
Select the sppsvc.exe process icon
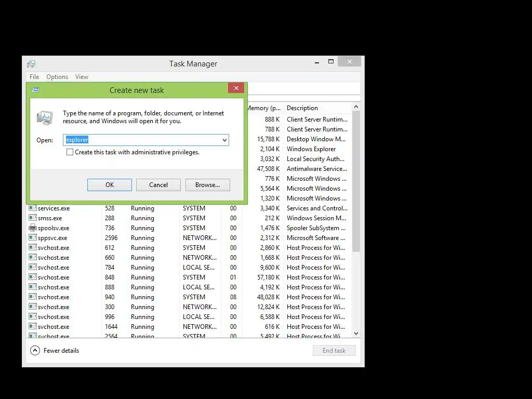pos(33,237)
